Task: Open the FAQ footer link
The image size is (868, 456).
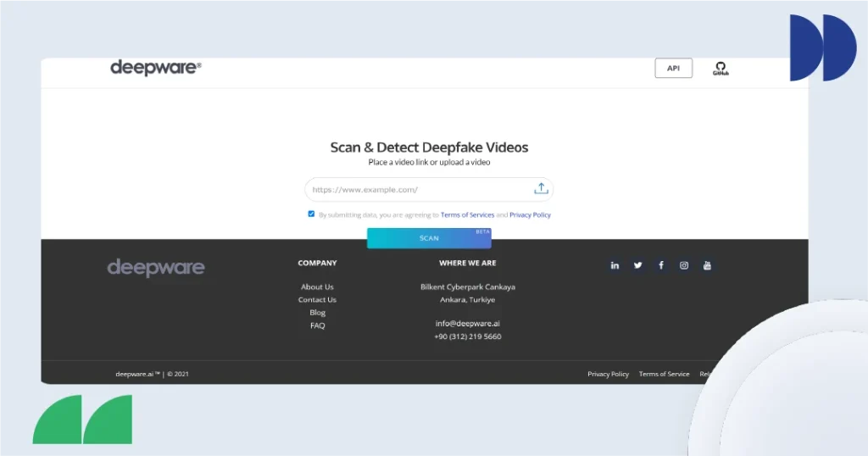Action: point(317,325)
